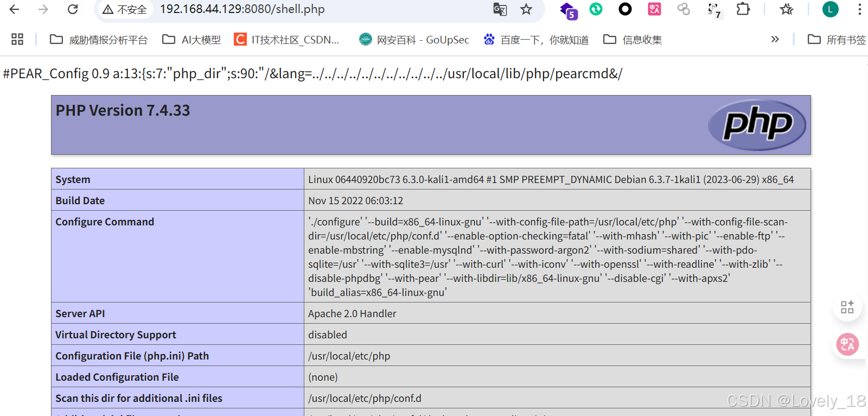Open the translate page icon in the address bar
This screenshot has height=416, width=868.
[500, 9]
